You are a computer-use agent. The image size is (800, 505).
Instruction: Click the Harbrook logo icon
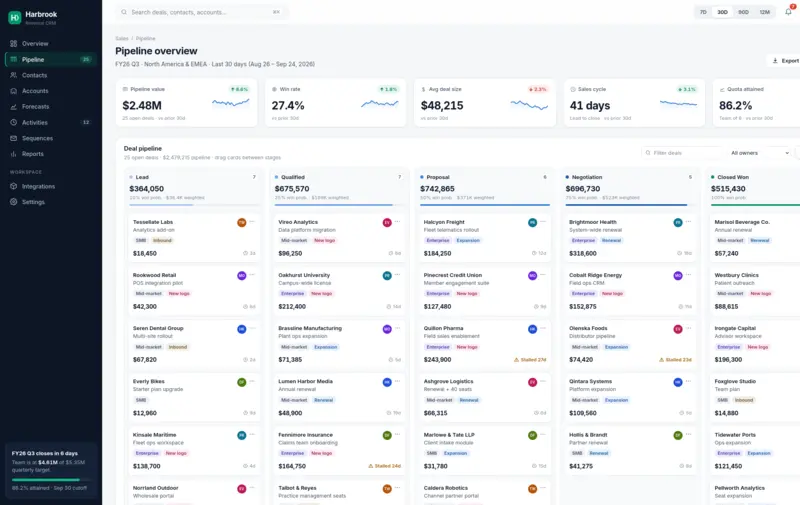(x=14, y=18)
